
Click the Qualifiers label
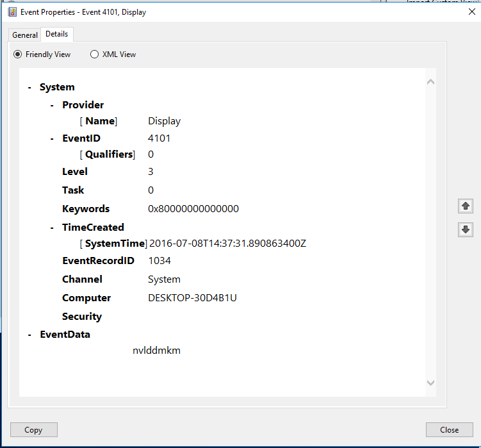coord(108,154)
